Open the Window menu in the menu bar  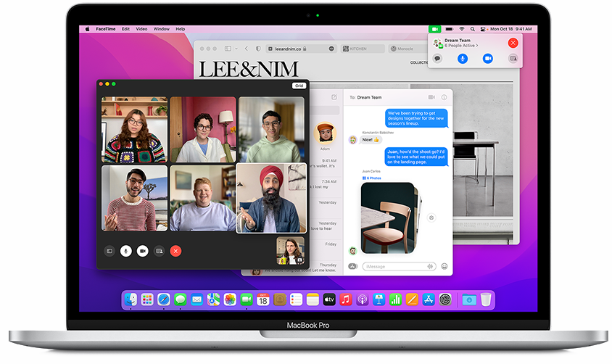click(161, 29)
